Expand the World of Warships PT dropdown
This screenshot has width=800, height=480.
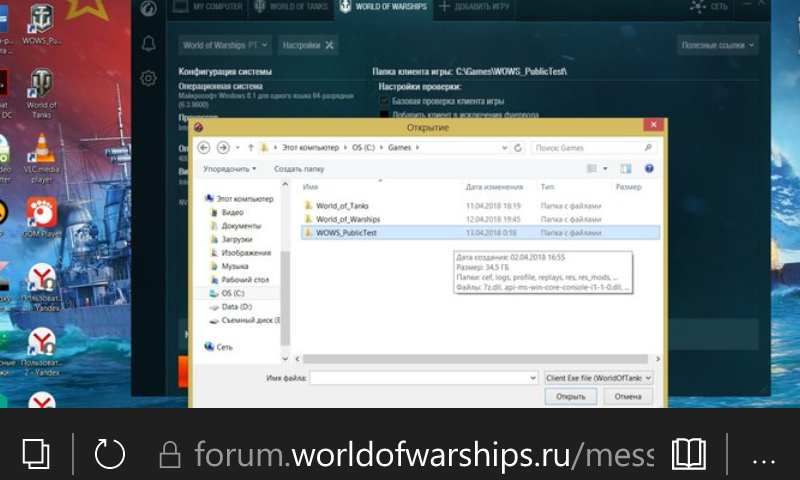tap(224, 45)
